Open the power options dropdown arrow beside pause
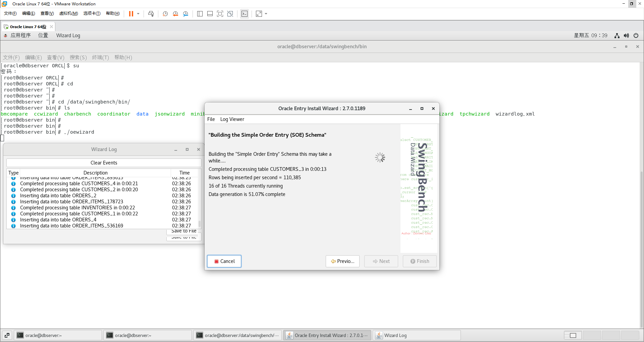The height and width of the screenshot is (342, 644). [138, 14]
